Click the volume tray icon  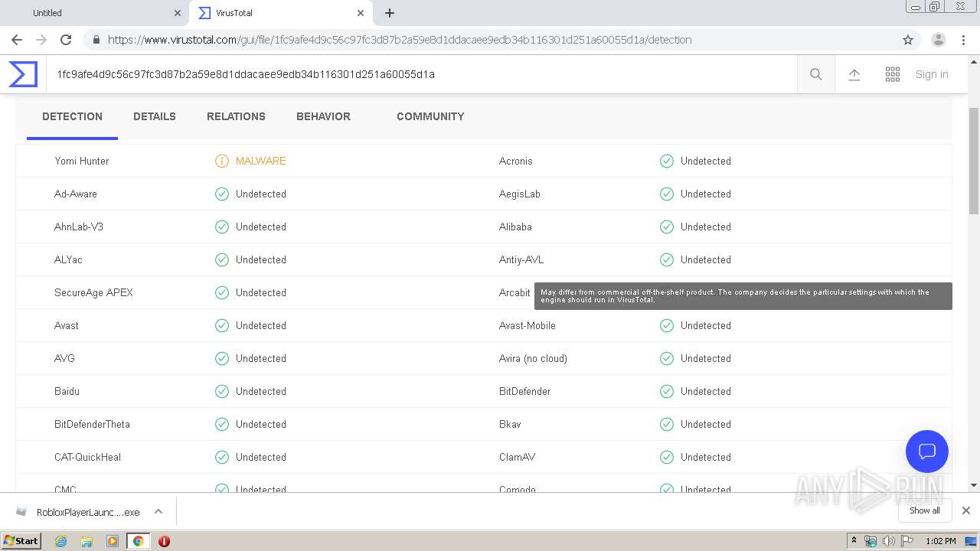point(889,541)
